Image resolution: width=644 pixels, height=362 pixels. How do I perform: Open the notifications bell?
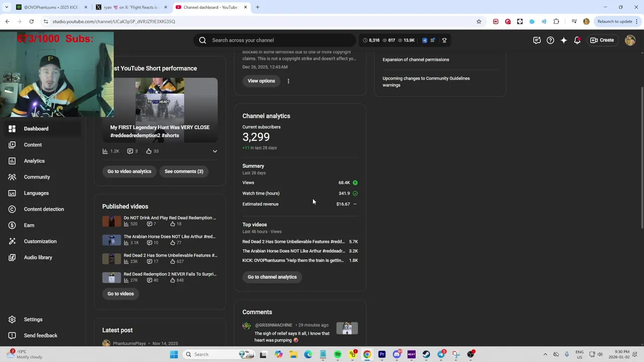[x=577, y=40]
